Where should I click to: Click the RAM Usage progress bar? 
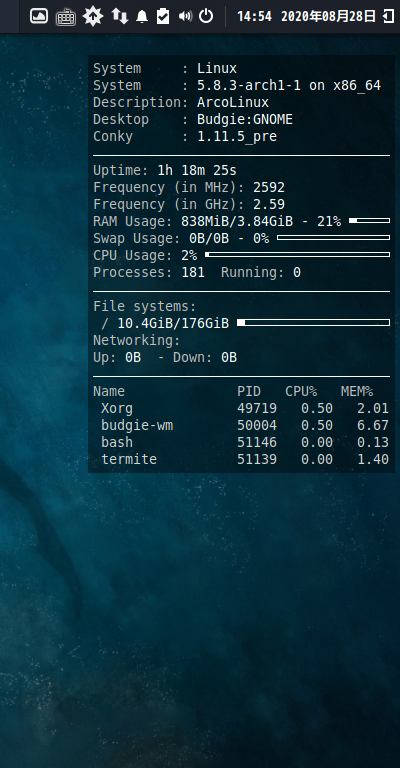[370, 221]
